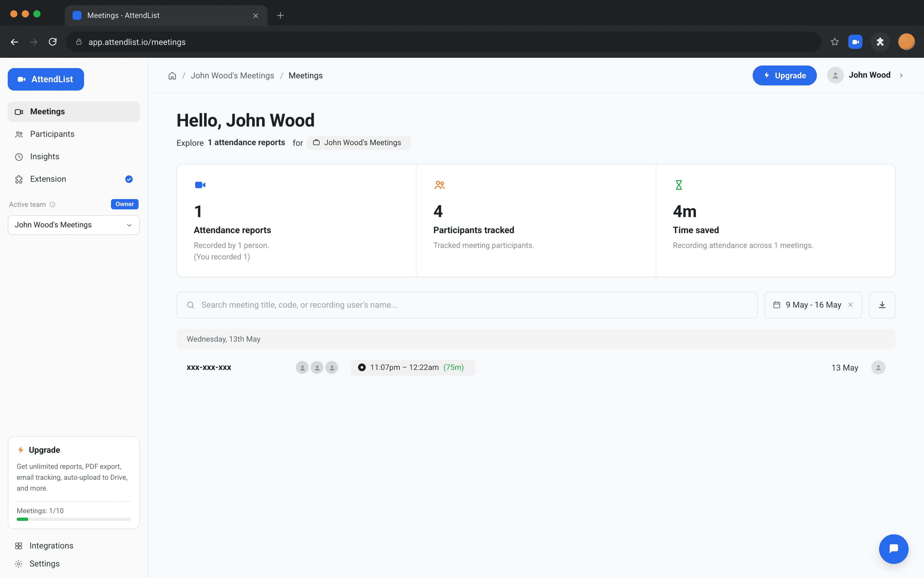This screenshot has width=924, height=578.
Task: Click the Meetings 1/10 progress bar
Action: (x=74, y=519)
